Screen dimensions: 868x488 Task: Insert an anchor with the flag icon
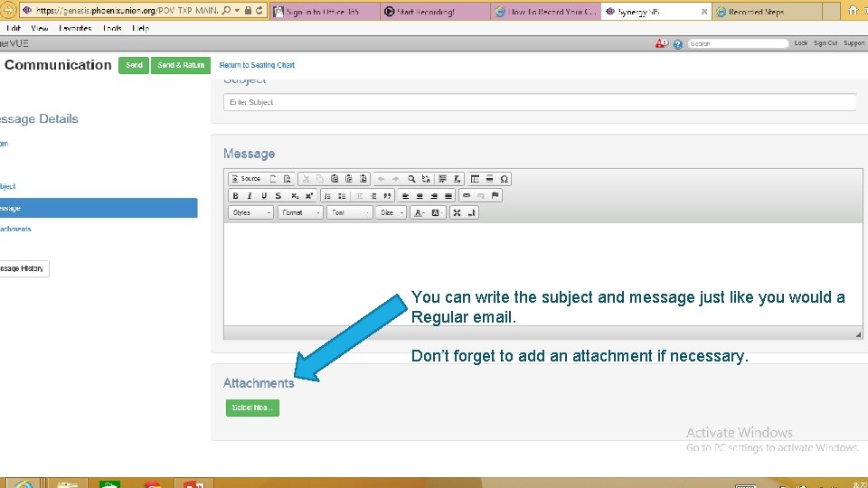click(x=495, y=196)
